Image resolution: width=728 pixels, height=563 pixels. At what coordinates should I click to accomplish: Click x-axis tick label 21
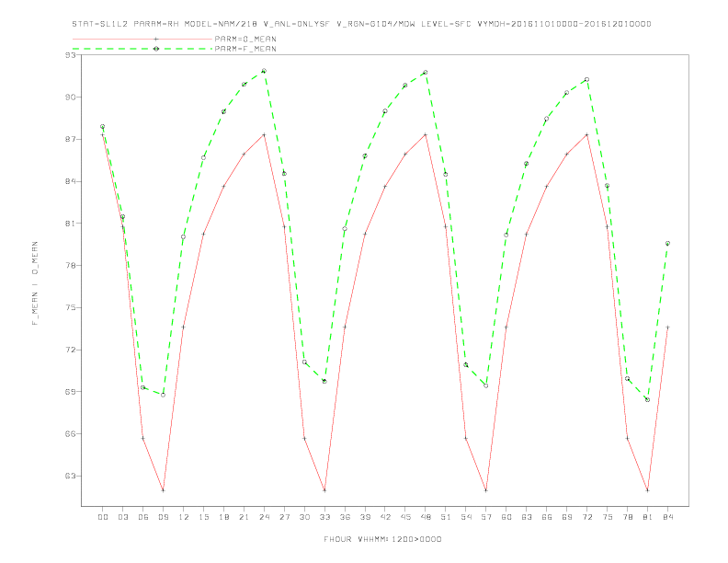coord(244,517)
